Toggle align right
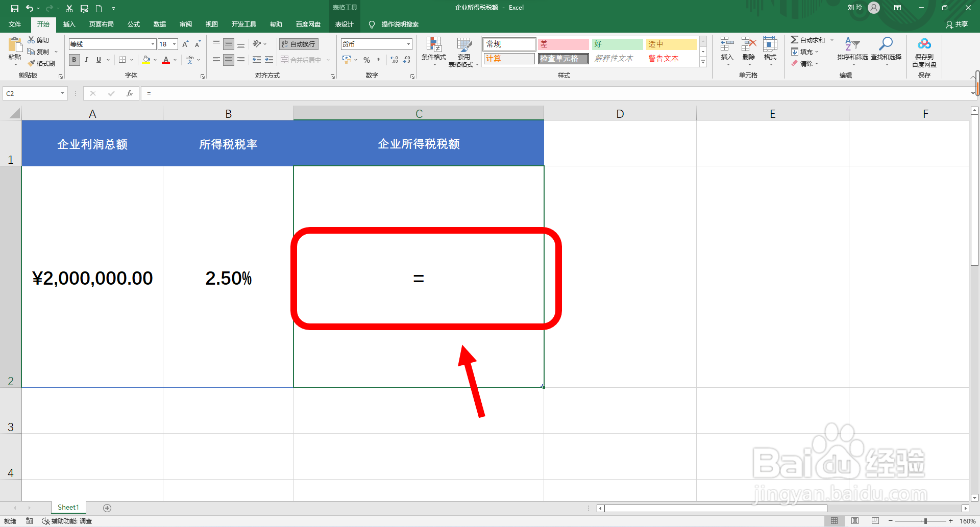The width and height of the screenshot is (980, 527). 241,60
